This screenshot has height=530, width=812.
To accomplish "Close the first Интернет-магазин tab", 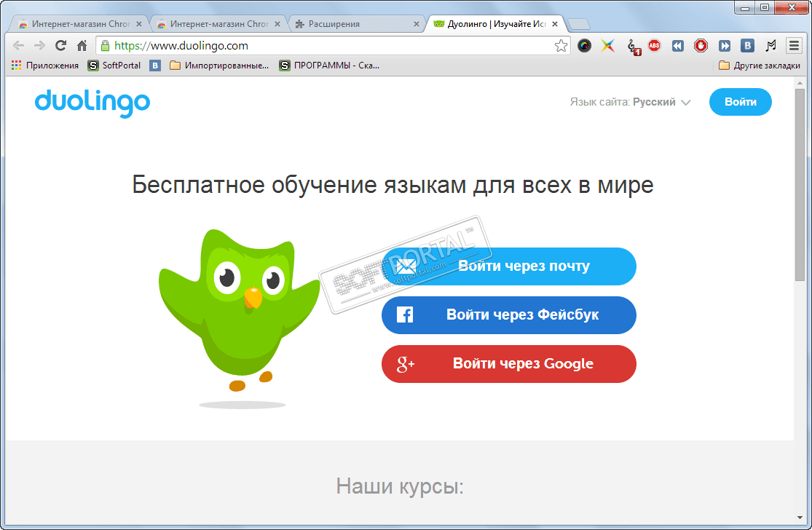I will [x=139, y=24].
